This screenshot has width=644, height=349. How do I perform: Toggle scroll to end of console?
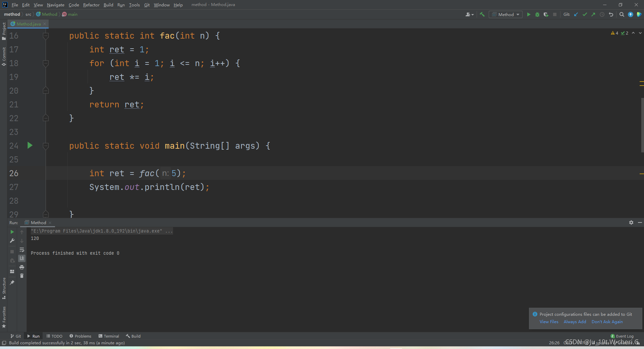click(x=22, y=258)
